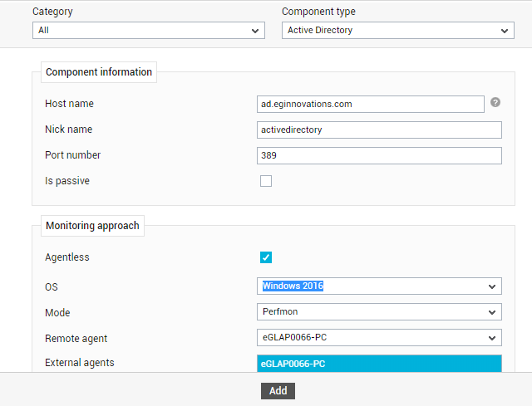
Task: Click the Mode dropdown chevron arrow
Action: [492, 312]
